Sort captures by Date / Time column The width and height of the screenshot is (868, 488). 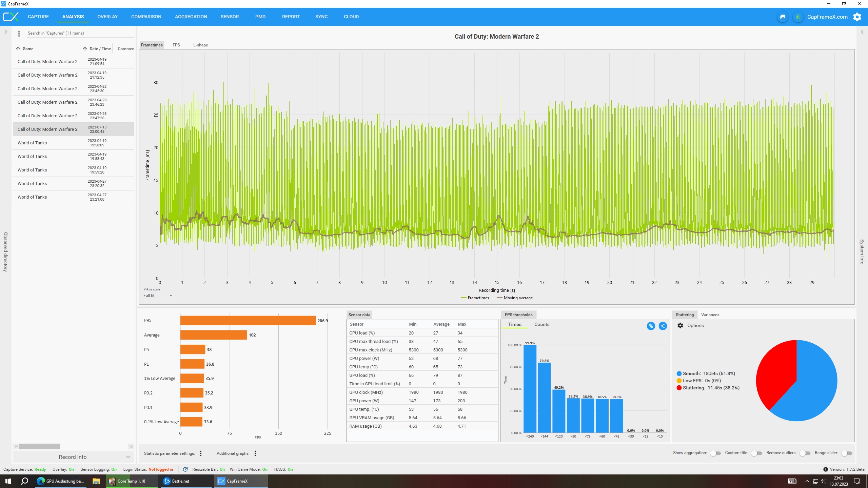pos(97,49)
